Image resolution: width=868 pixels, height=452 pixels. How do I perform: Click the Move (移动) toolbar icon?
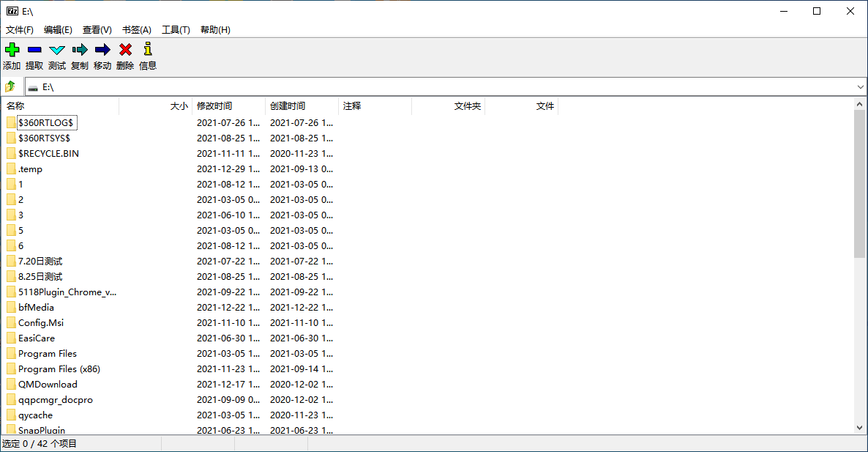[x=102, y=50]
